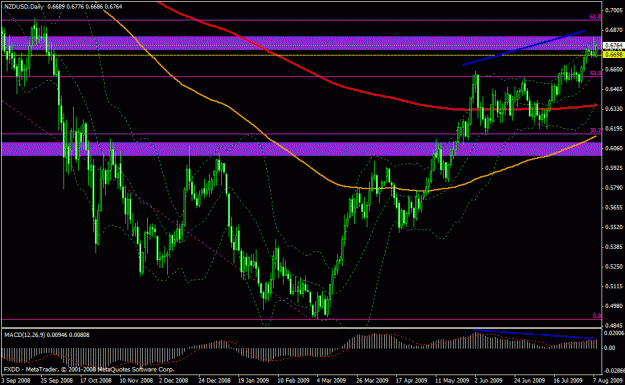Select the 0.5385 price axis label
This screenshot has height=385, width=625.
(614, 247)
